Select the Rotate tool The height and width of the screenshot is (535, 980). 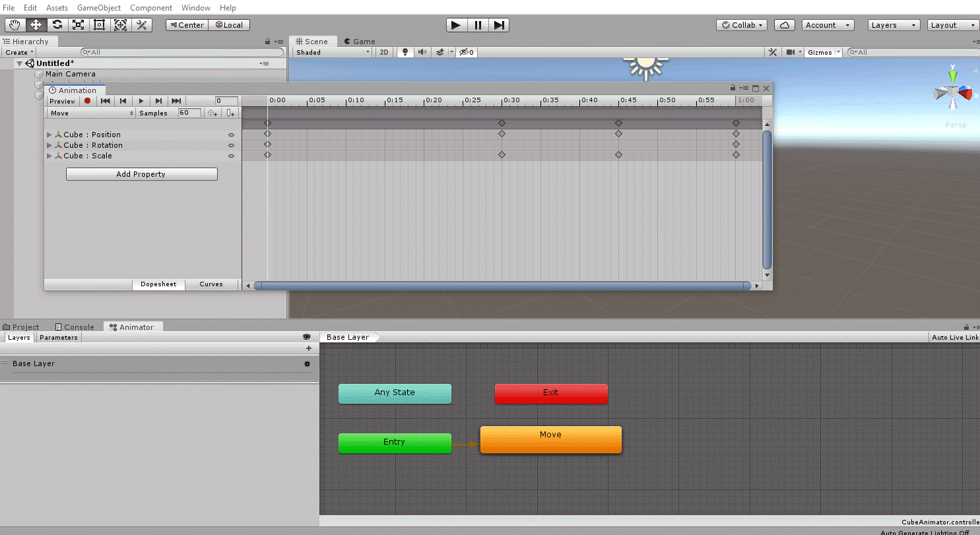pos(57,24)
